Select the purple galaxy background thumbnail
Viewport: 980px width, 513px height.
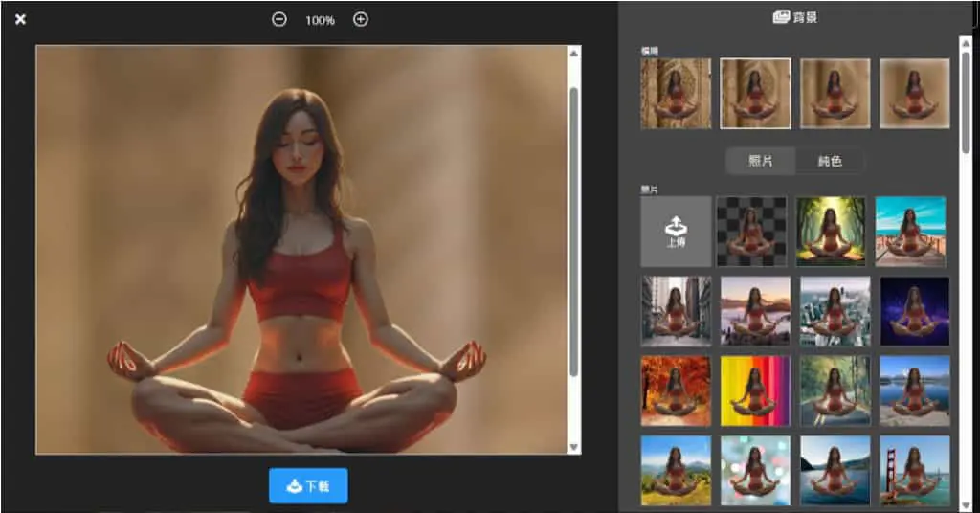914,311
